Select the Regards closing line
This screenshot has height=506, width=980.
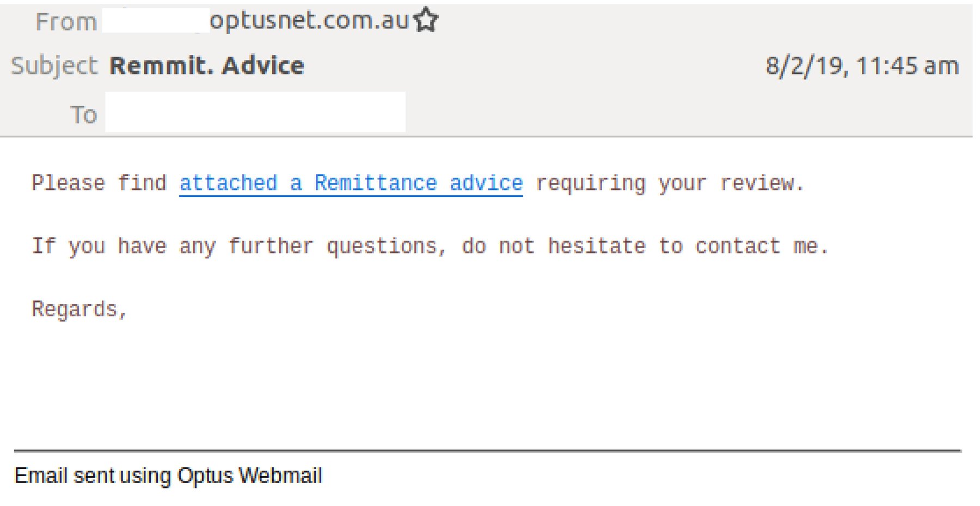79,309
